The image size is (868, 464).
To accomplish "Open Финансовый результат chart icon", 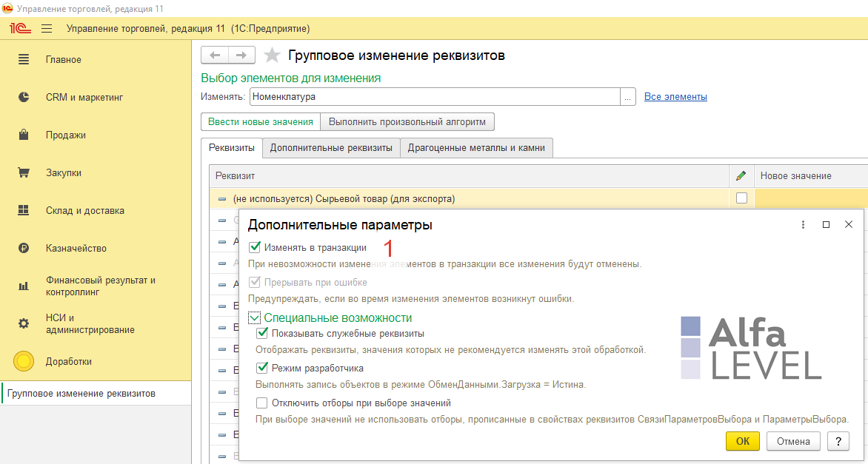I will [23, 286].
